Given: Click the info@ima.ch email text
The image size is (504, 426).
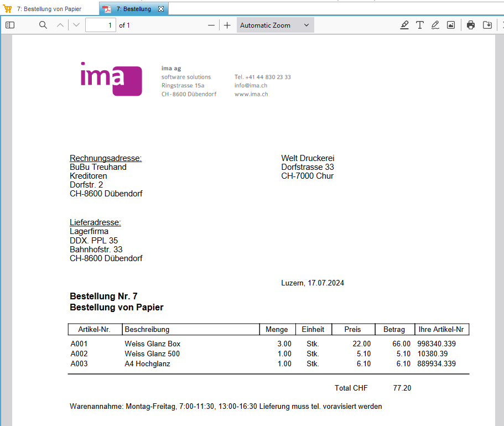Looking at the screenshot, I should pyautogui.click(x=251, y=86).
